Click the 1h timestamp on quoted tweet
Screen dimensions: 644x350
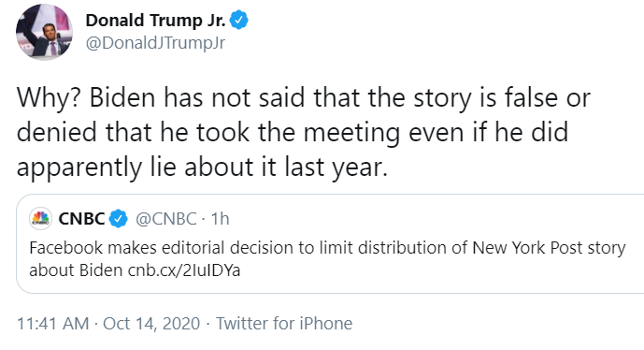pyautogui.click(x=221, y=219)
